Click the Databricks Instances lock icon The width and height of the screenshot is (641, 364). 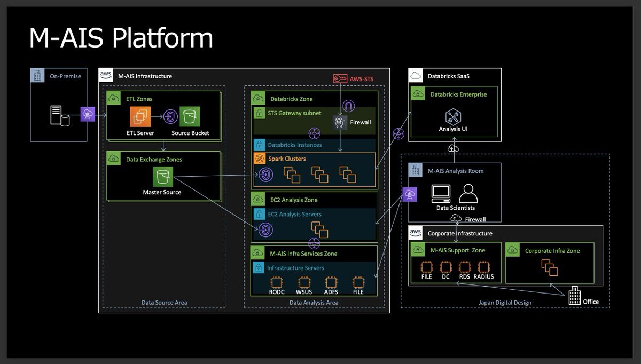259,144
